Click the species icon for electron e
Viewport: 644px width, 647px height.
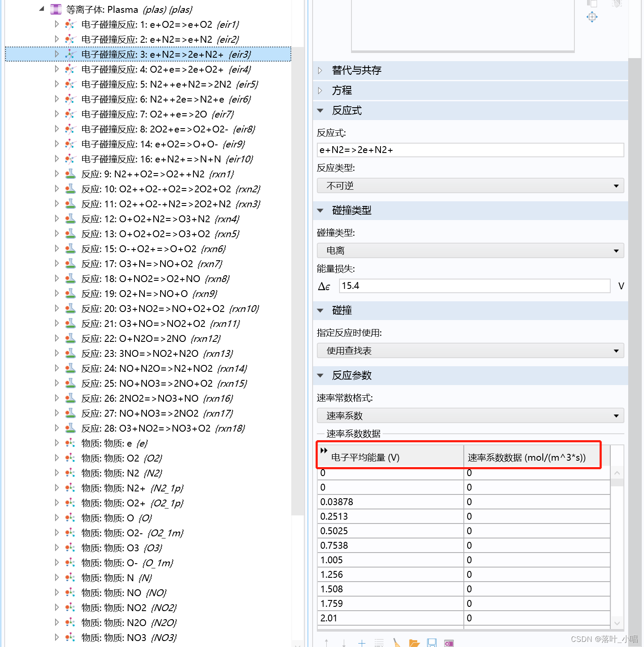point(70,443)
